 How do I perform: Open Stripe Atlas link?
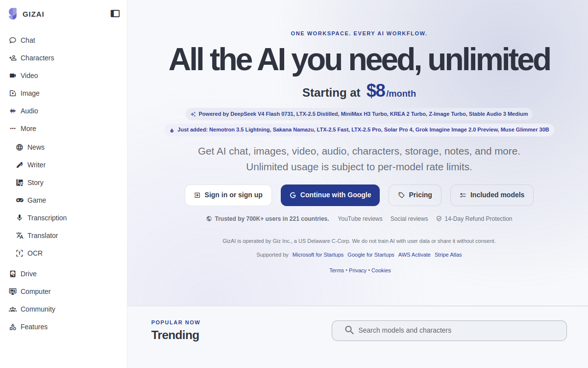448,255
